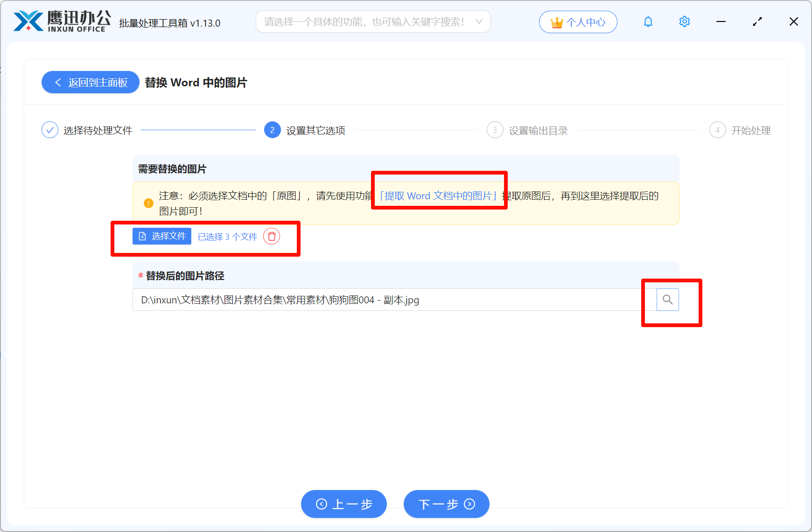
Task: Click 返回到主面板 button
Action: (x=90, y=82)
